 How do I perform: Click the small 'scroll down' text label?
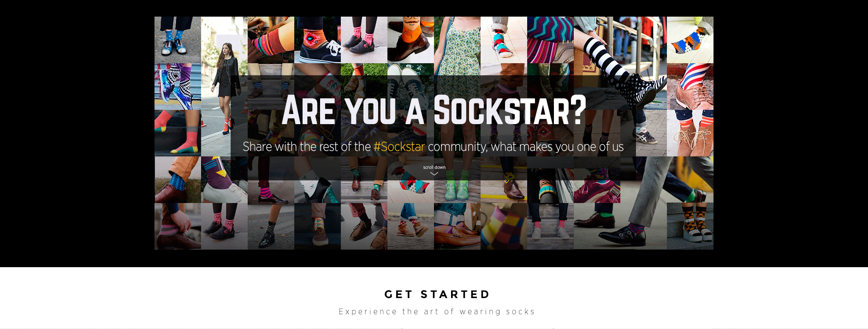point(434,167)
